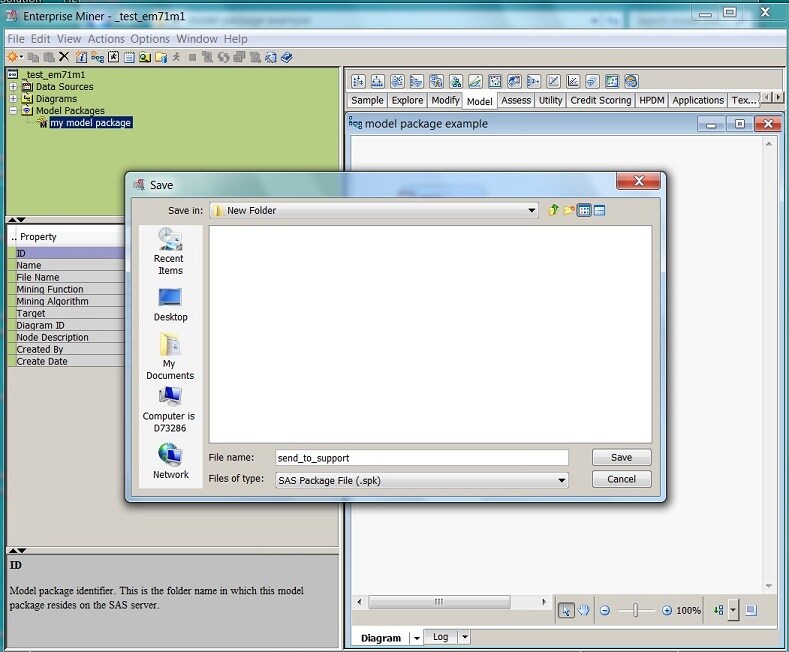
Task: Toggle the details view button
Action: click(x=600, y=210)
